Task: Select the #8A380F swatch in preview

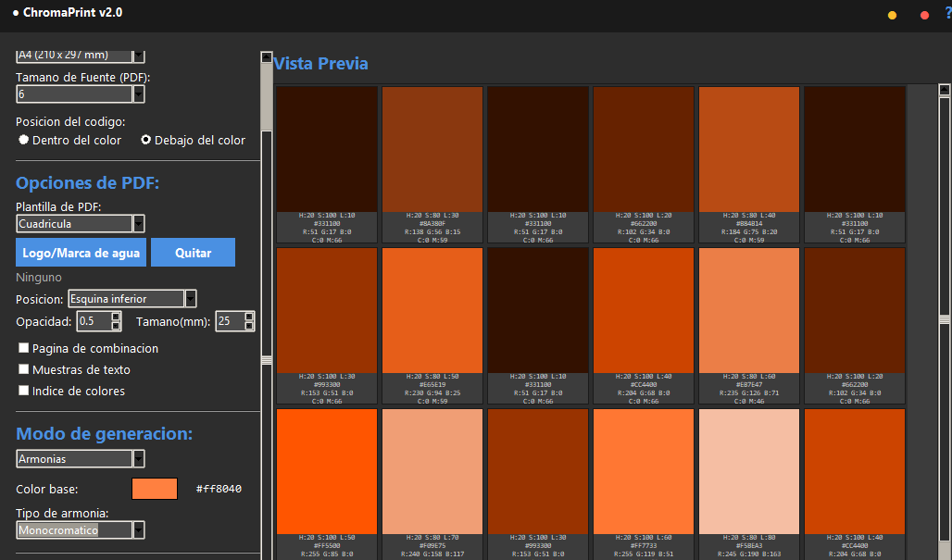Action: pos(432,149)
